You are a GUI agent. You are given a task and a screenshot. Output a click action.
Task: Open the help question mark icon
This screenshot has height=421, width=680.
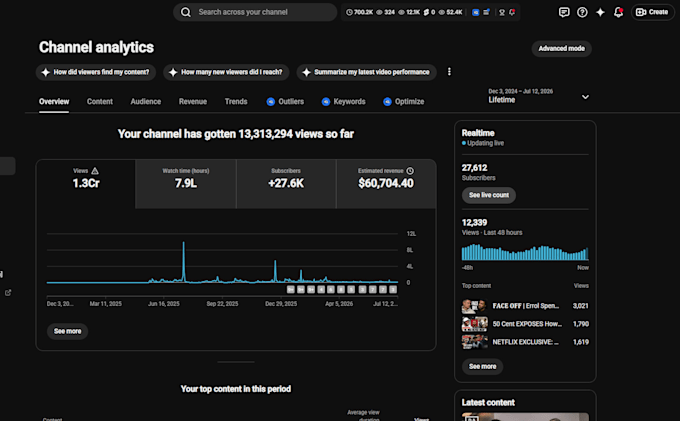582,12
